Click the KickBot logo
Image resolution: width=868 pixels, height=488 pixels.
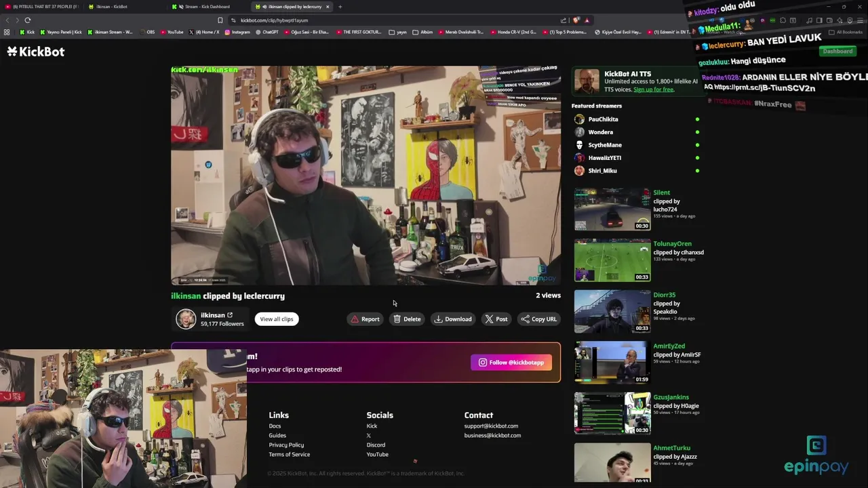(x=36, y=52)
